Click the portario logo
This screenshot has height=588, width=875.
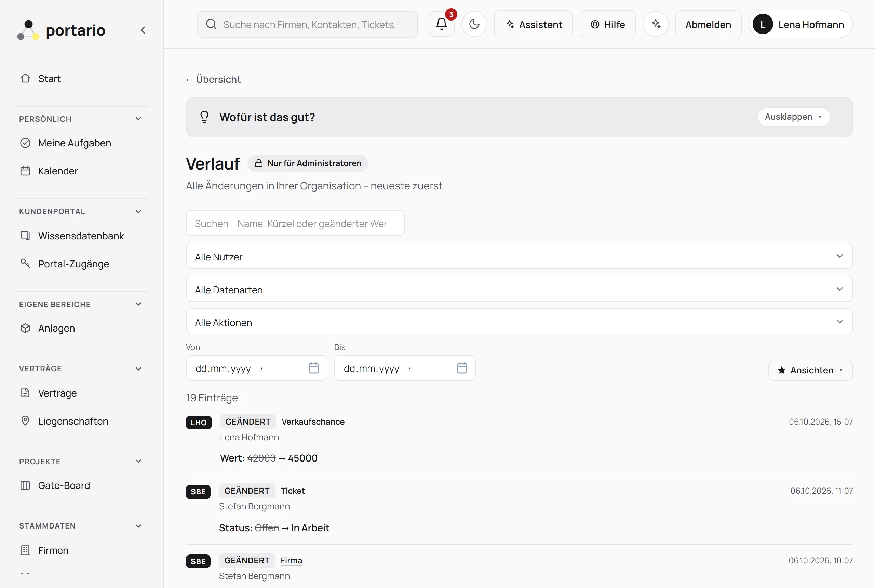click(62, 30)
